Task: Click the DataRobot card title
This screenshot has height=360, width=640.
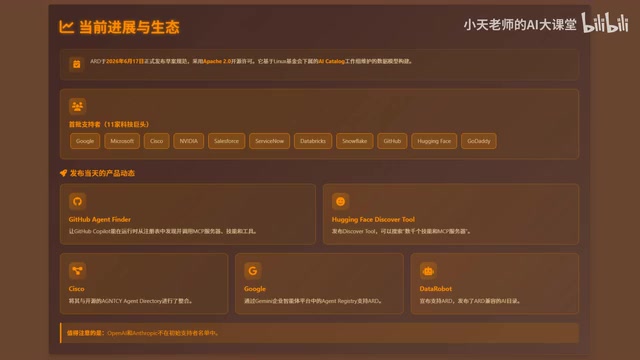Action: click(436, 289)
